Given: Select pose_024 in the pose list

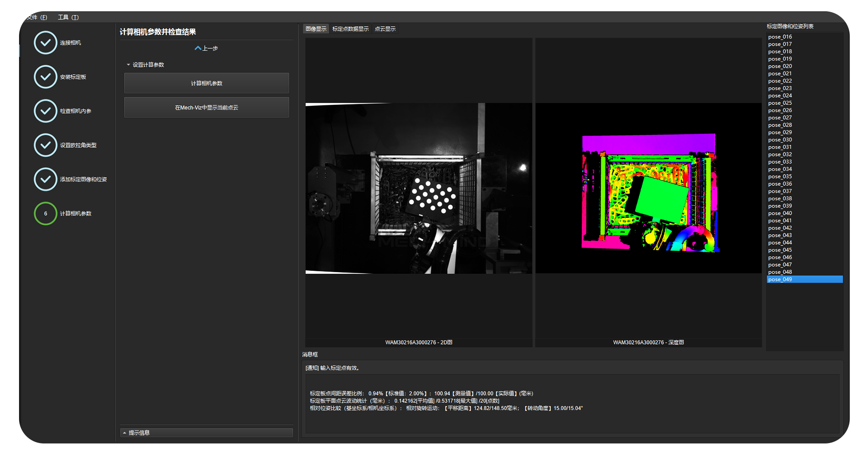Looking at the screenshot, I should coord(805,95).
